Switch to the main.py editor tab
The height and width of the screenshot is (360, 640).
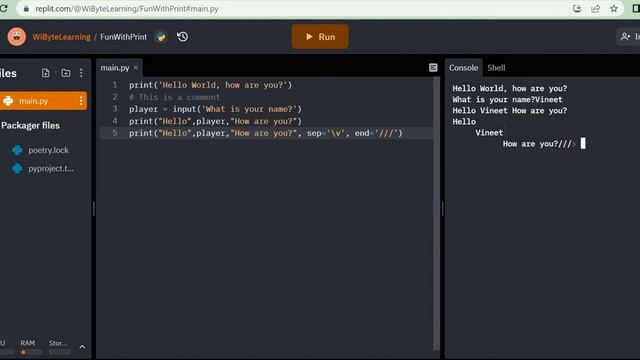[115, 68]
